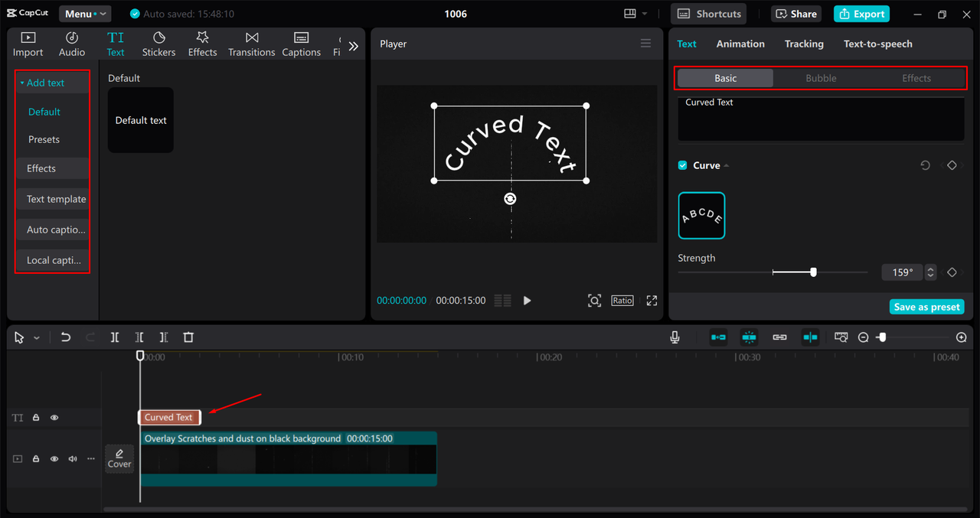
Task: Lock the text track
Action: click(x=36, y=418)
